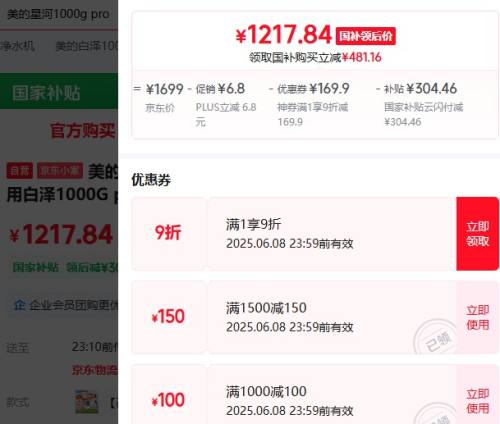This screenshot has width=500, height=424.
Task: Click the 已领 stamp on ¥150 coupon
Action: point(437,338)
